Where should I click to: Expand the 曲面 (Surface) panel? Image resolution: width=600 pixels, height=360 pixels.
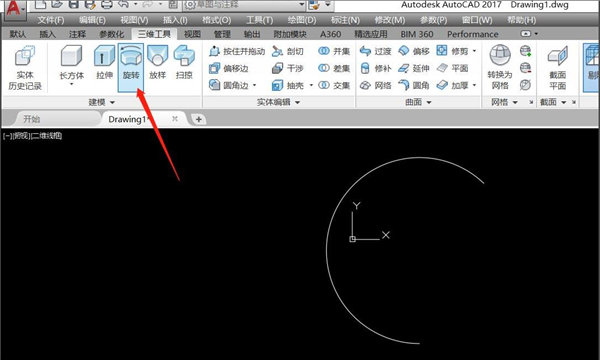click(418, 102)
